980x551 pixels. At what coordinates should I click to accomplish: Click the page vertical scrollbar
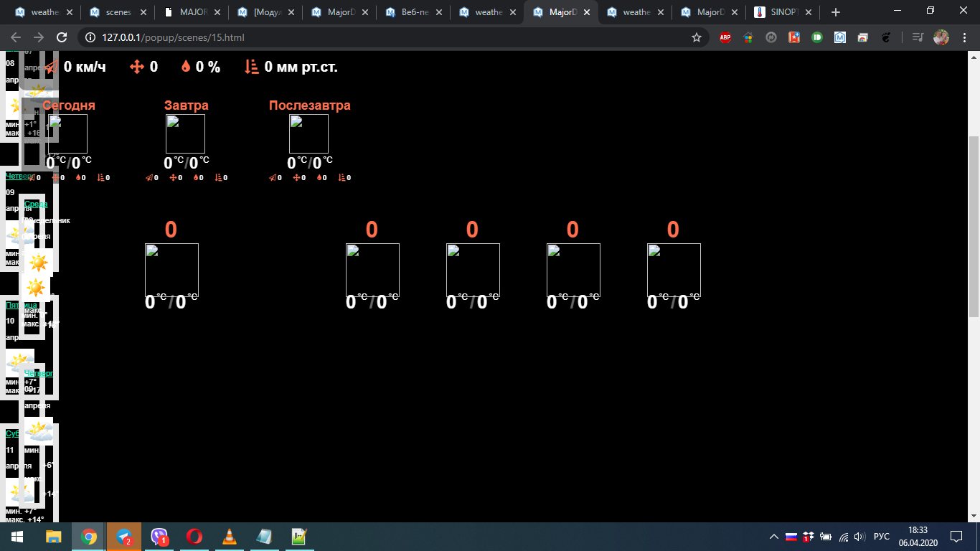pyautogui.click(x=974, y=226)
